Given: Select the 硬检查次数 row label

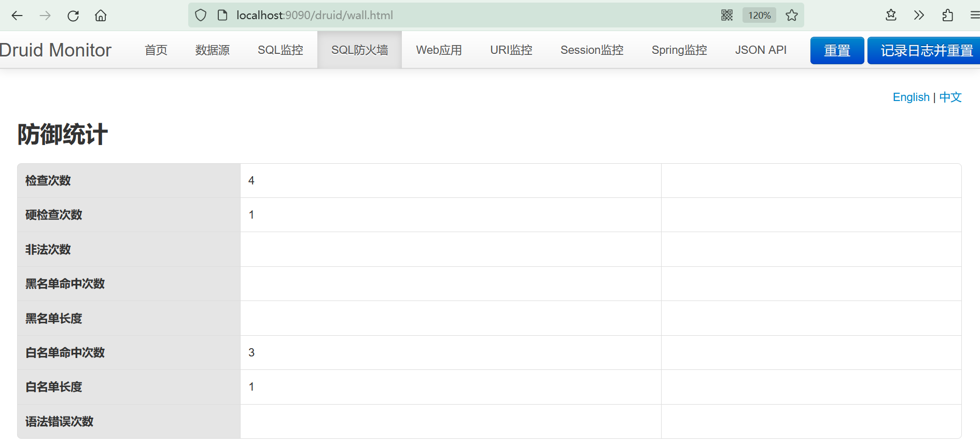Looking at the screenshot, I should pyautogui.click(x=54, y=214).
